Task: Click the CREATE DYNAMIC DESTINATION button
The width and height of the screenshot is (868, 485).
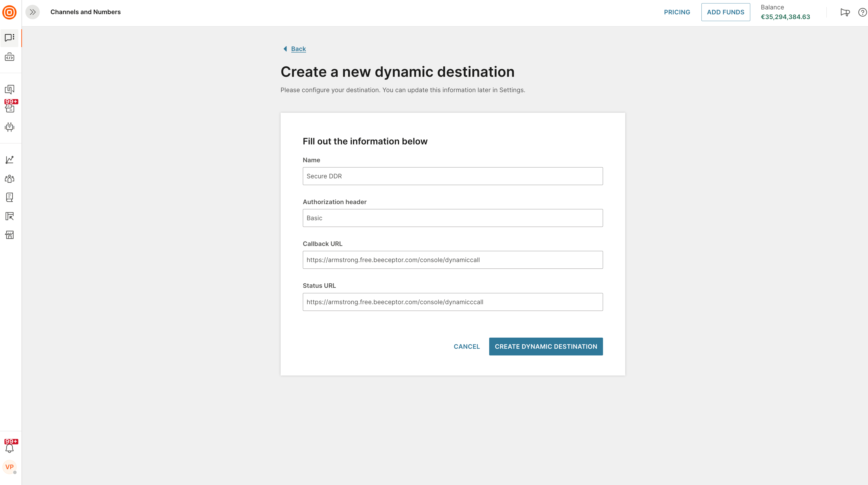Action: point(546,346)
